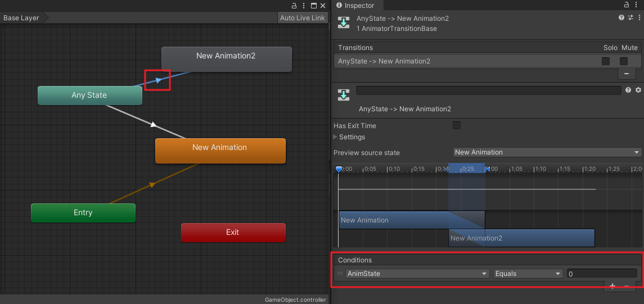The width and height of the screenshot is (644, 304).
Task: Add a new condition with the plus button
Action: 613,287
